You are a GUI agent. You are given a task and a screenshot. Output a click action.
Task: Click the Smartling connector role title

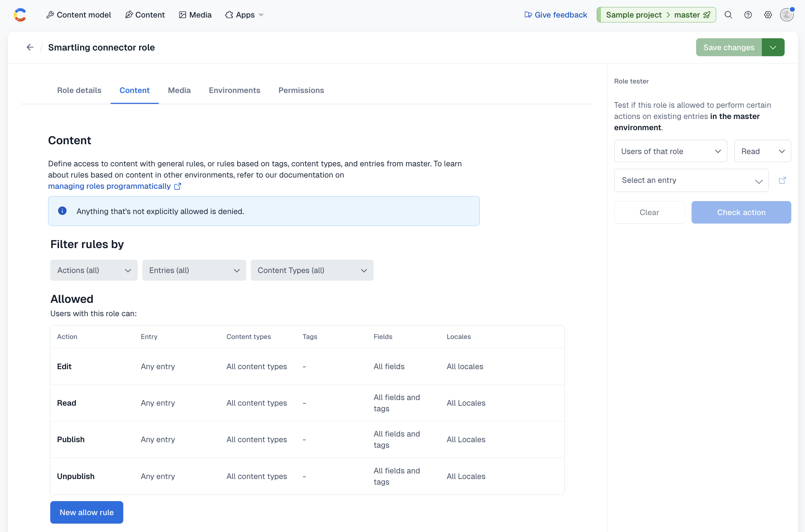(102, 47)
